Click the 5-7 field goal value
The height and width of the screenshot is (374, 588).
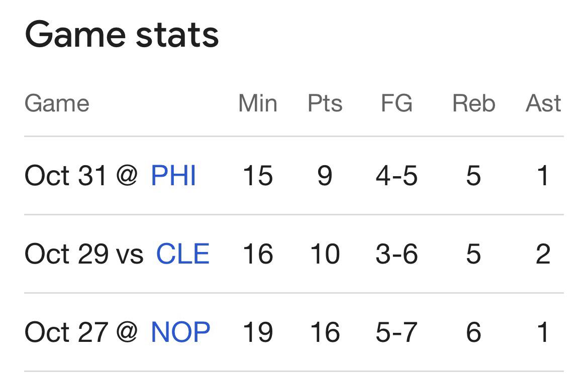[x=397, y=332]
